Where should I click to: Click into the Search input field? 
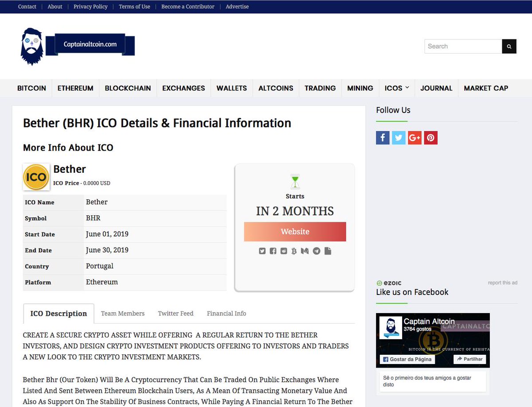pyautogui.click(x=463, y=47)
